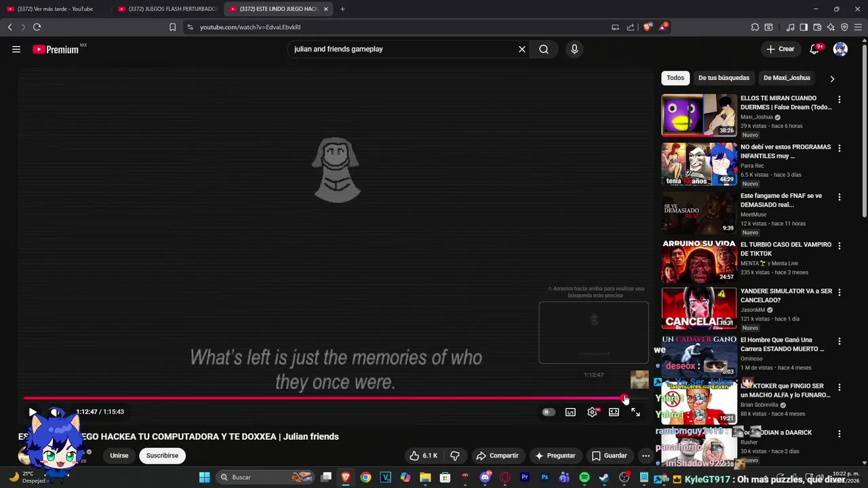This screenshot has width=868, height=488.
Task: Open more actions ellipsis below video
Action: 646,455
